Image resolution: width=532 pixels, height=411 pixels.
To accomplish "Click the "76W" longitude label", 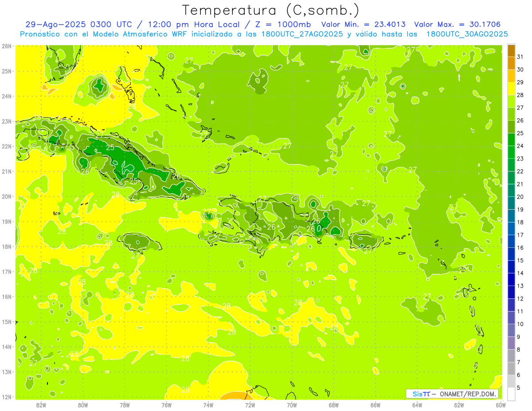I will [x=167, y=405].
